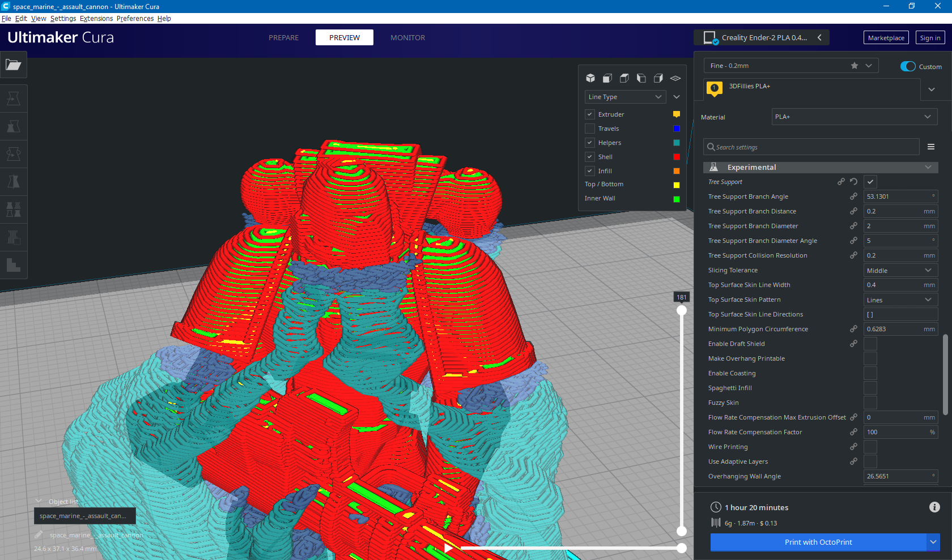Click the layer slider upper handle at 181
This screenshot has height=560, width=952.
coord(682,310)
